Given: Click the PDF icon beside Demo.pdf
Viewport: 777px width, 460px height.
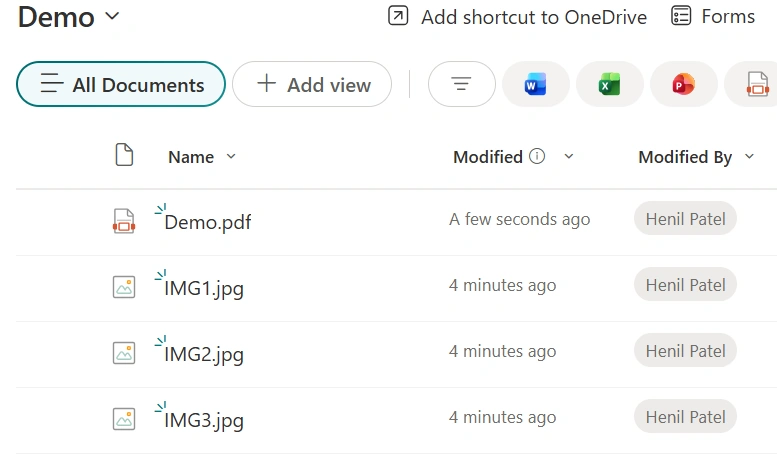Looking at the screenshot, I should click(124, 221).
